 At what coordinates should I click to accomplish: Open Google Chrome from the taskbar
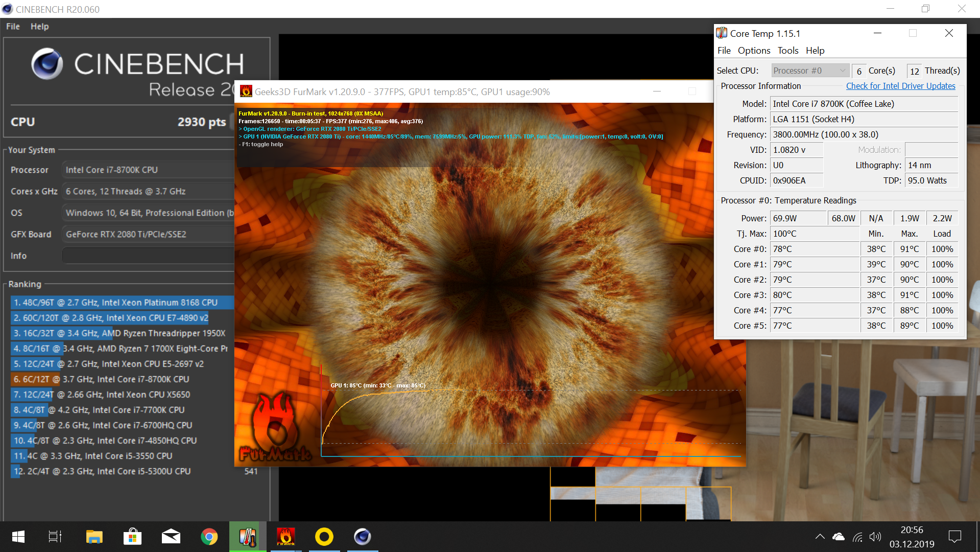[x=209, y=537]
